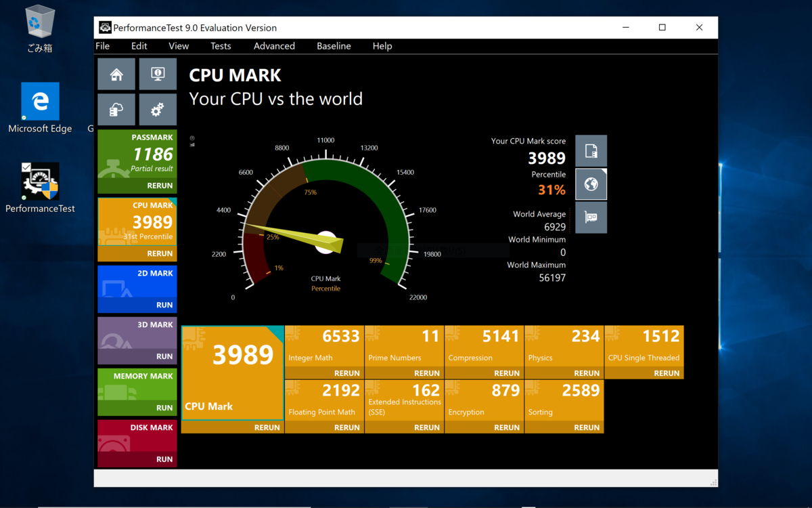
Task: Open the Recycle Bin desktop icon
Action: click(x=40, y=29)
